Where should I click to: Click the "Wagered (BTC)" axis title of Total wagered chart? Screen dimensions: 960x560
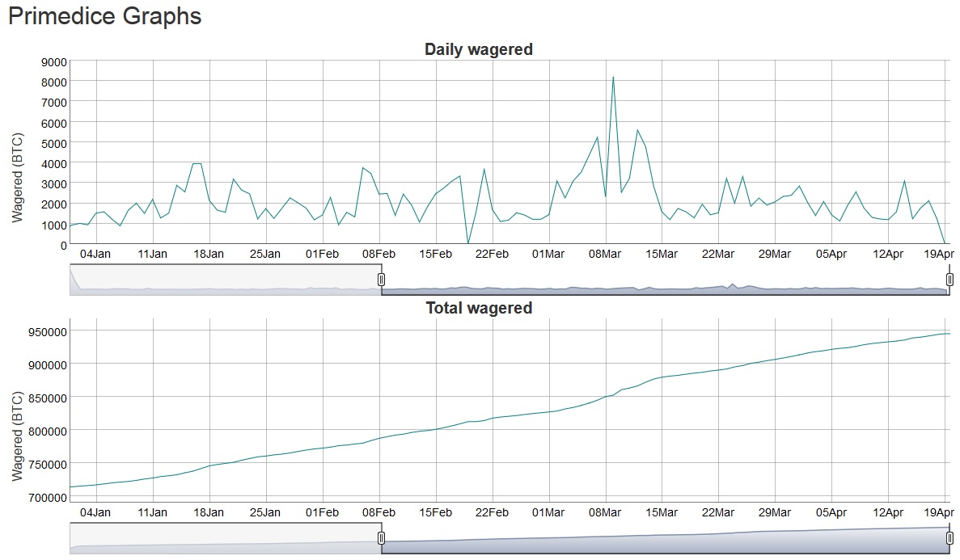pos(17,436)
